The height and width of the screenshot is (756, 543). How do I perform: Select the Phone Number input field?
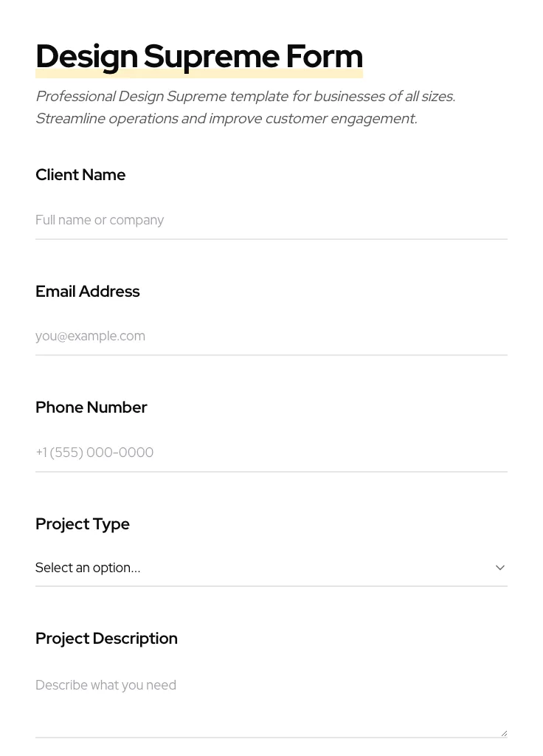click(271, 453)
